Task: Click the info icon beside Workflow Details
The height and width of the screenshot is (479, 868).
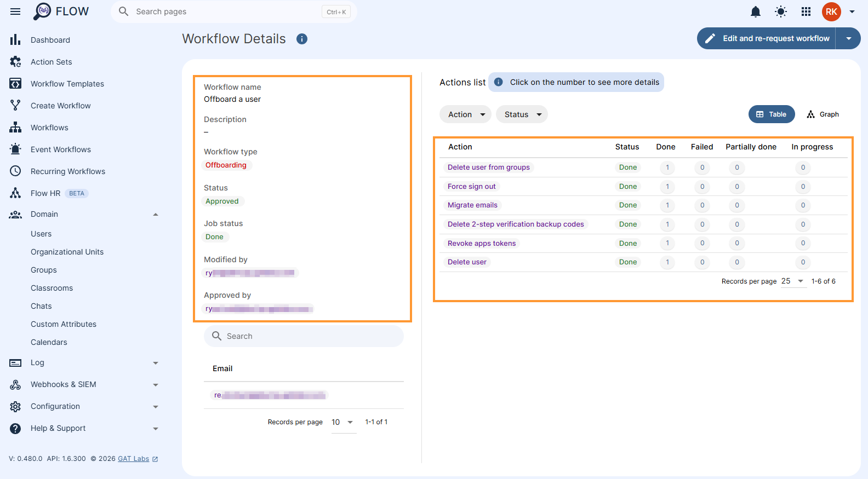Action: tap(302, 39)
